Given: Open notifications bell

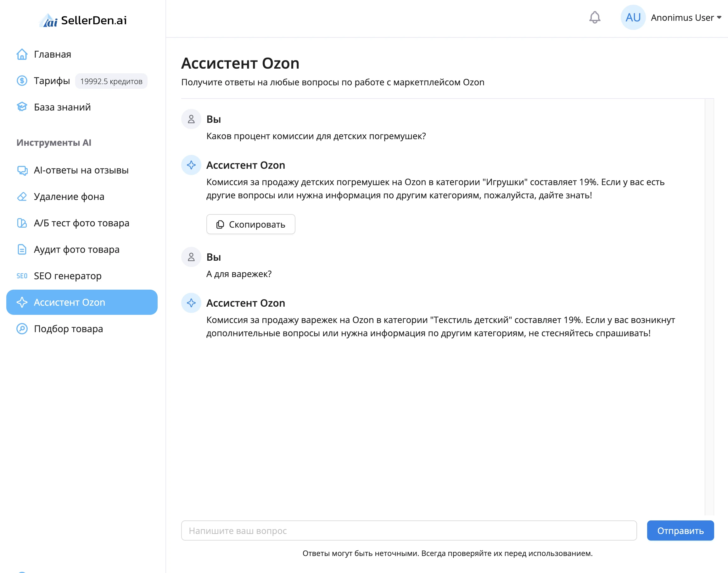Looking at the screenshot, I should click(595, 17).
